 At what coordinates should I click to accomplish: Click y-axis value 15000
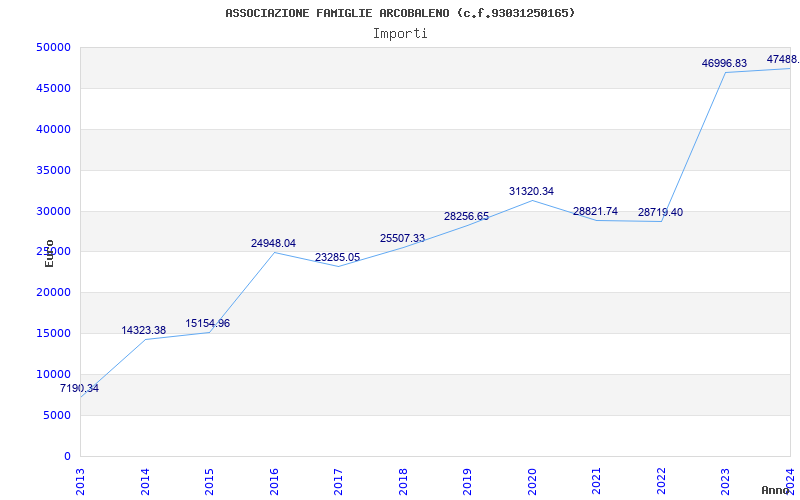[x=53, y=334]
